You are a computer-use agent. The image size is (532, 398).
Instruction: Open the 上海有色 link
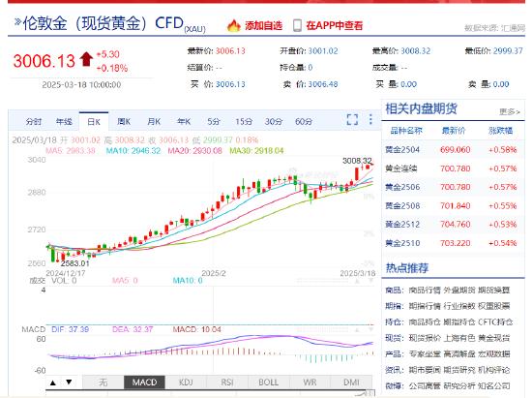(459, 338)
